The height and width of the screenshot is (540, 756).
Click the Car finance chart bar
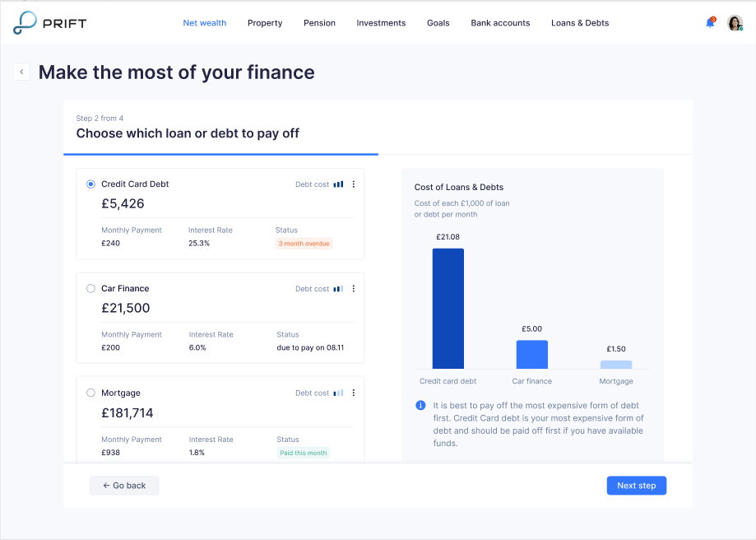531,354
